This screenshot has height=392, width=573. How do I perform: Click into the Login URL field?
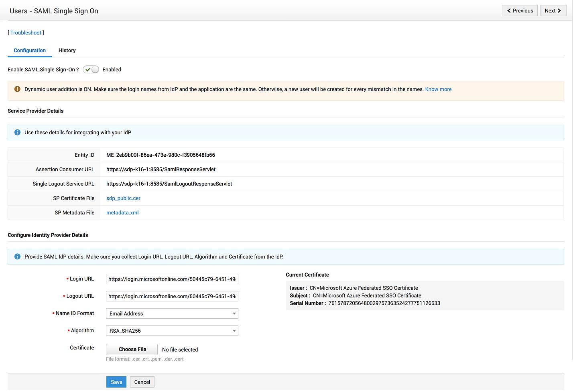coord(172,279)
